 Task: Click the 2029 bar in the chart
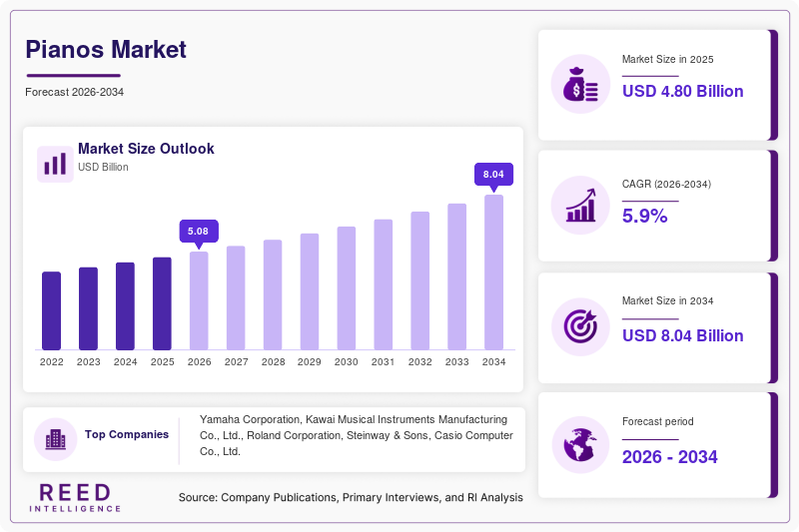(310, 292)
